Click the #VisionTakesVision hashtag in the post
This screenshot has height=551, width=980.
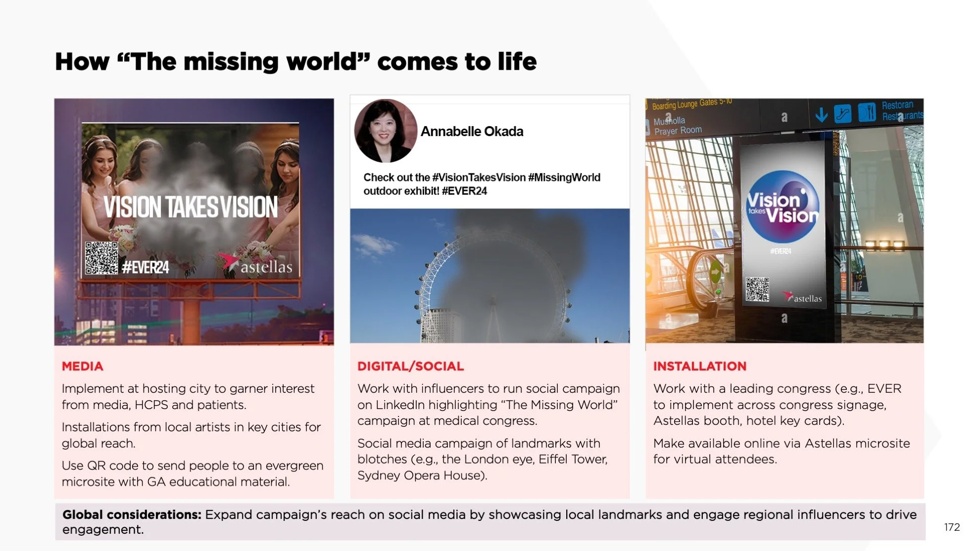tap(479, 178)
